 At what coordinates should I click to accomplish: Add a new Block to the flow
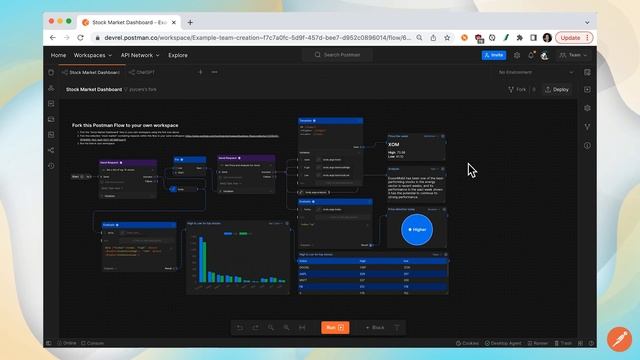(x=375, y=327)
